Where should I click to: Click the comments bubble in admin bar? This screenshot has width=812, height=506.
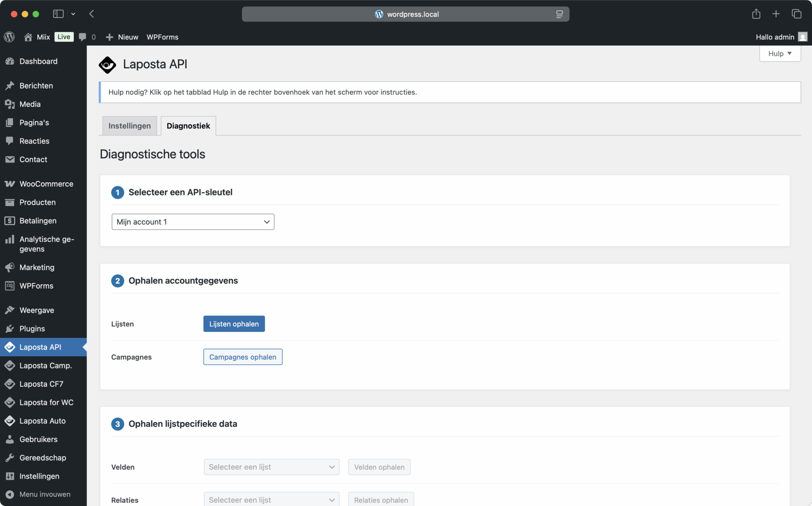(x=82, y=37)
